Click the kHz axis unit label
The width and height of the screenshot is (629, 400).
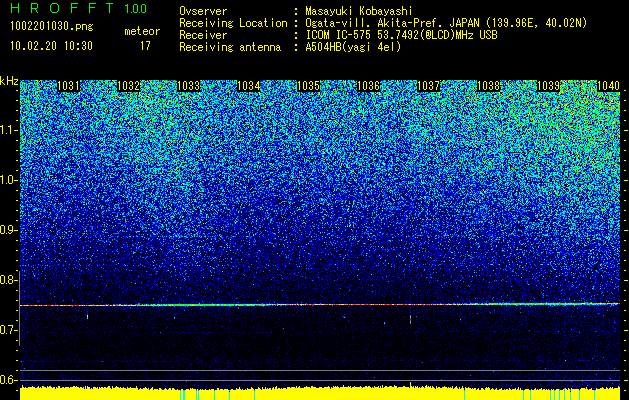(9, 81)
